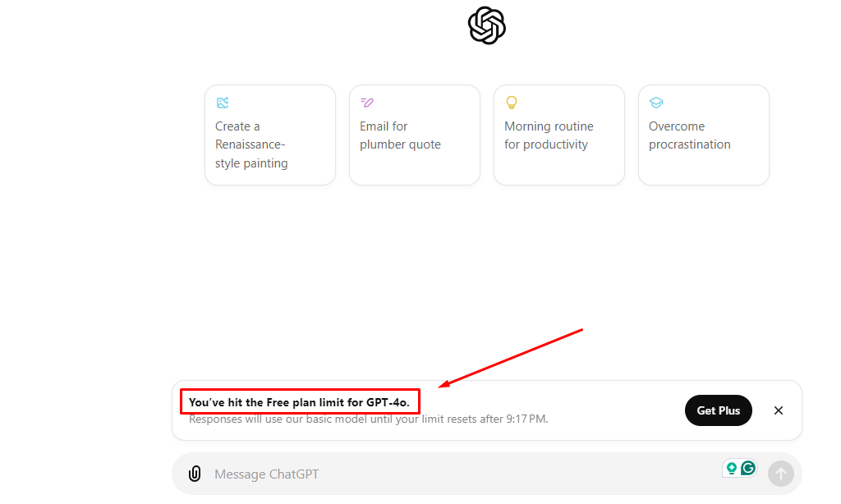Attach a file using the paperclip icon
Screen dimensions: 841x504
(x=195, y=474)
